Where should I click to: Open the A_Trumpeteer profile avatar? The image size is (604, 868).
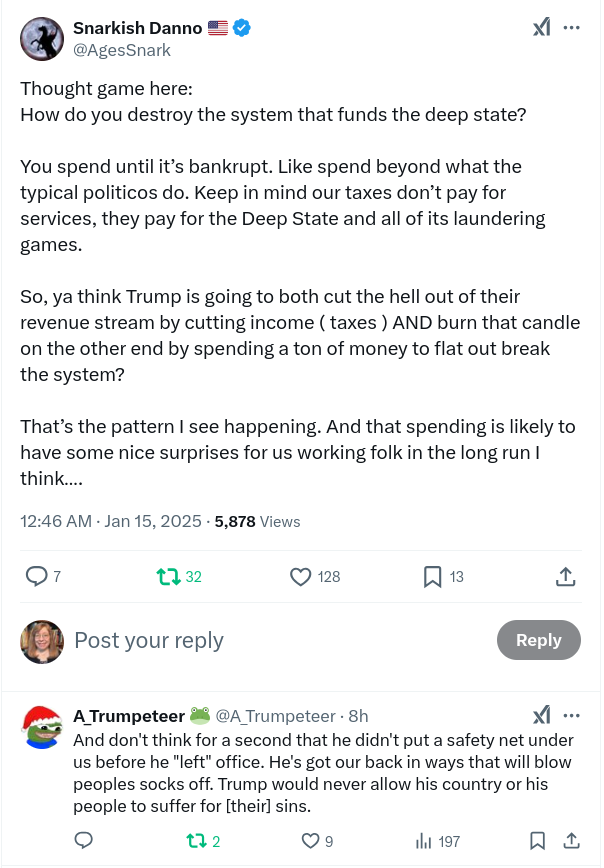42,728
